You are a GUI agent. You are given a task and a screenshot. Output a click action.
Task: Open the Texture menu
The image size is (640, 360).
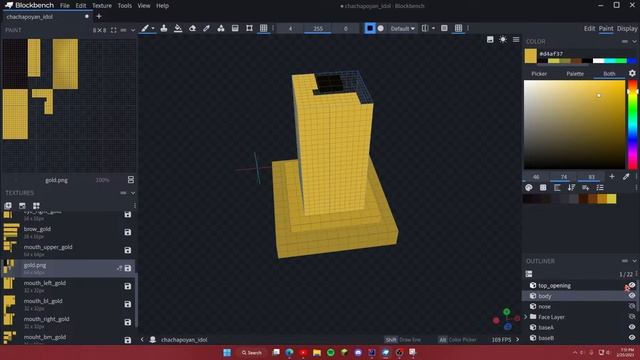(102, 6)
